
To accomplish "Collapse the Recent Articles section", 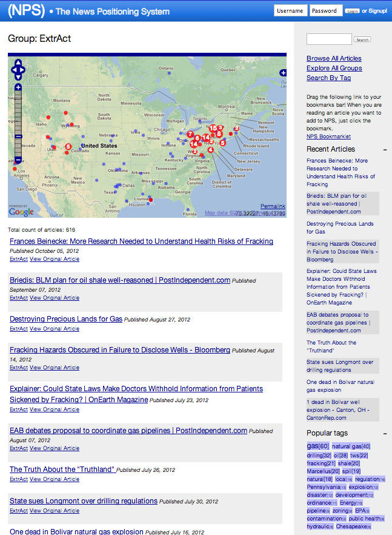I will [x=385, y=150].
